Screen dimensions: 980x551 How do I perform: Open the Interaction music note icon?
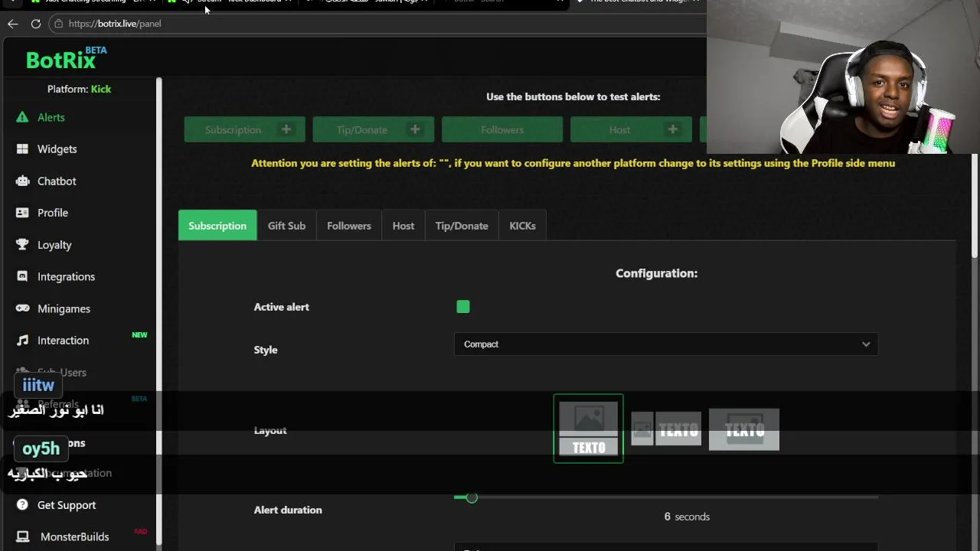(22, 341)
